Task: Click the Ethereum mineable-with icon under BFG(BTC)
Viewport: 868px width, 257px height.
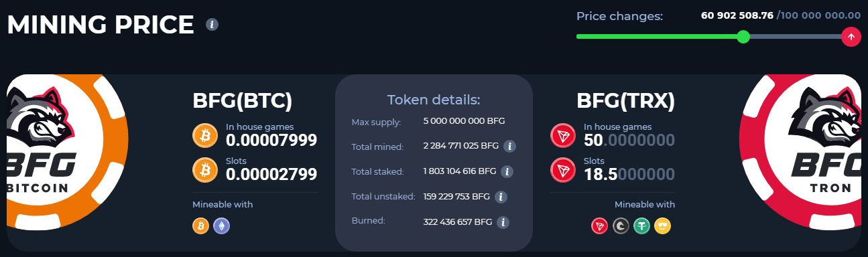Action: (221, 226)
